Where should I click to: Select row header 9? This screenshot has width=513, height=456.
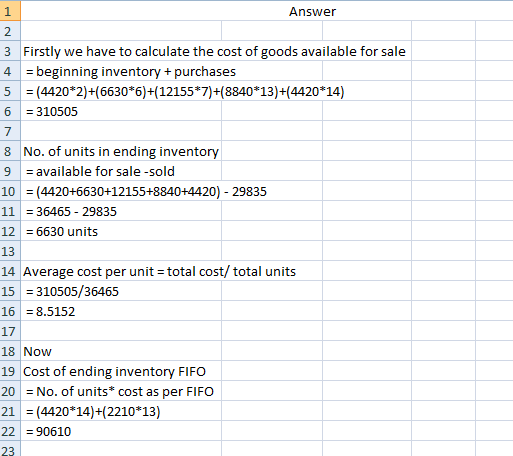[x=10, y=171]
